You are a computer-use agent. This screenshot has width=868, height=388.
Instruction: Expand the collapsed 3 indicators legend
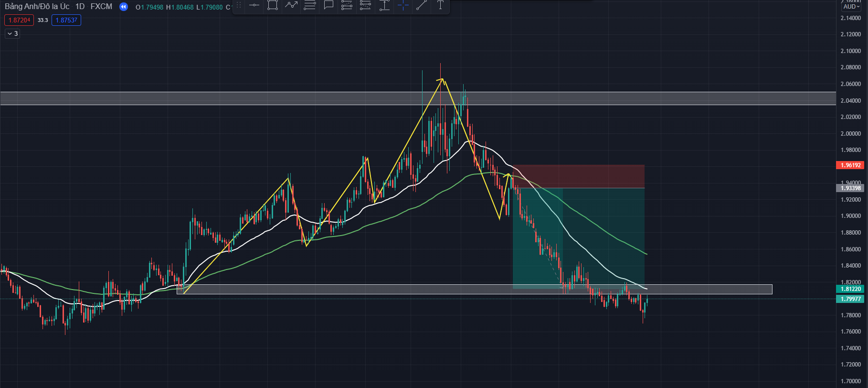12,33
